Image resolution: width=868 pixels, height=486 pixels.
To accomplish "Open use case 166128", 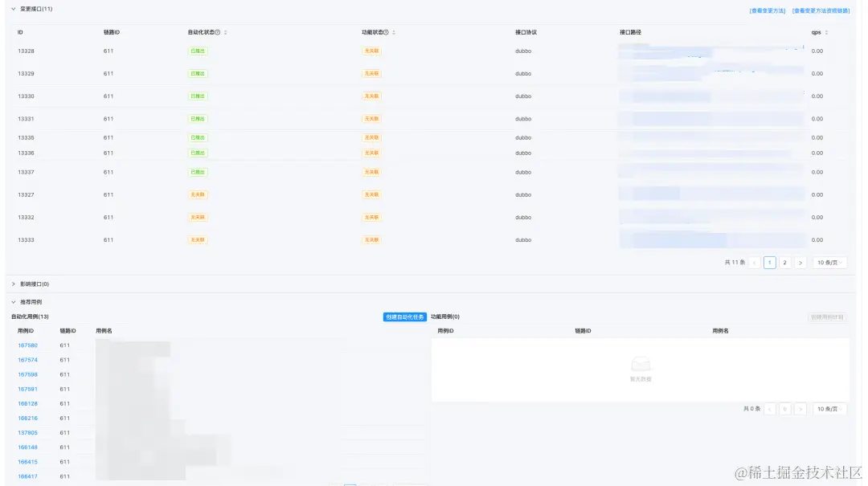I will click(x=27, y=403).
